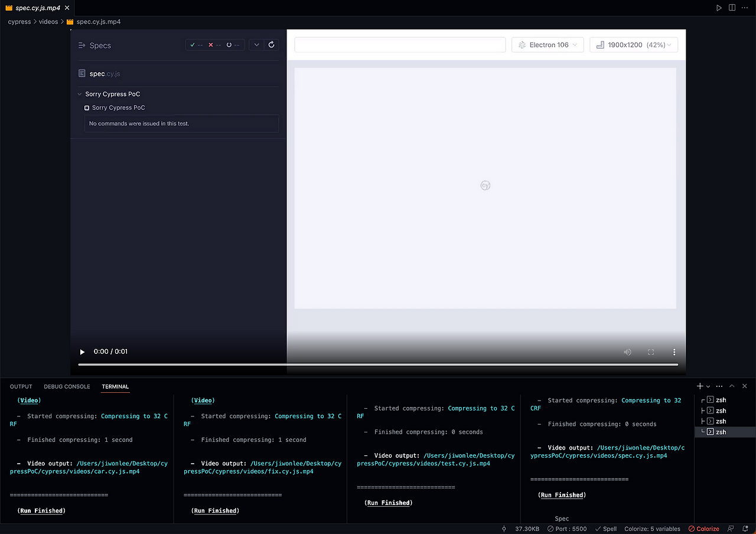Select the TERMINAL panel tab
756x534 pixels.
click(x=115, y=387)
